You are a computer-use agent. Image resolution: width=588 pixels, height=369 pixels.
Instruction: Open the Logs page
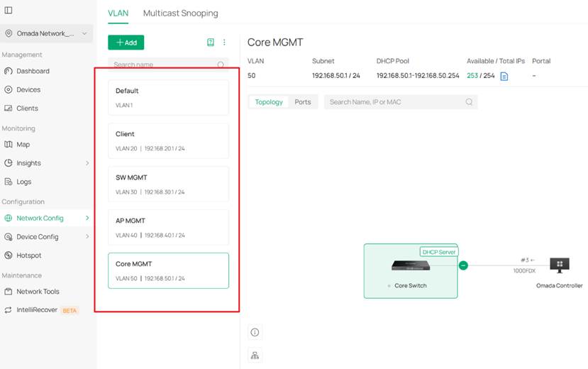coord(23,182)
